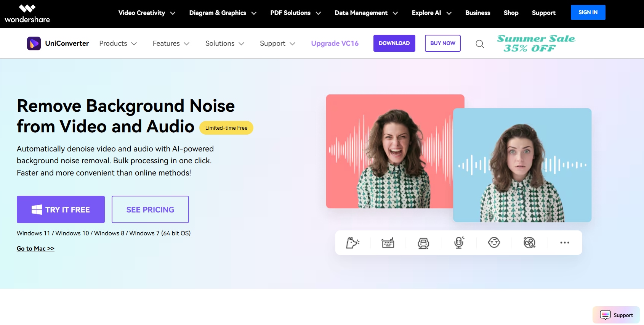Click the Limited-time Free badge

click(x=226, y=128)
